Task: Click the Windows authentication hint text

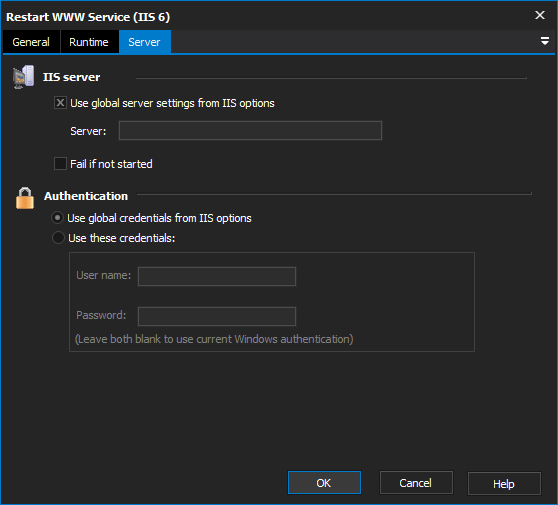Action: click(x=214, y=339)
